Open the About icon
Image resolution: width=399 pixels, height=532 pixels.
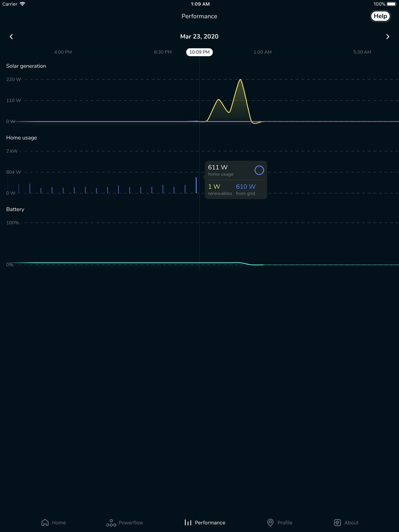click(337, 522)
